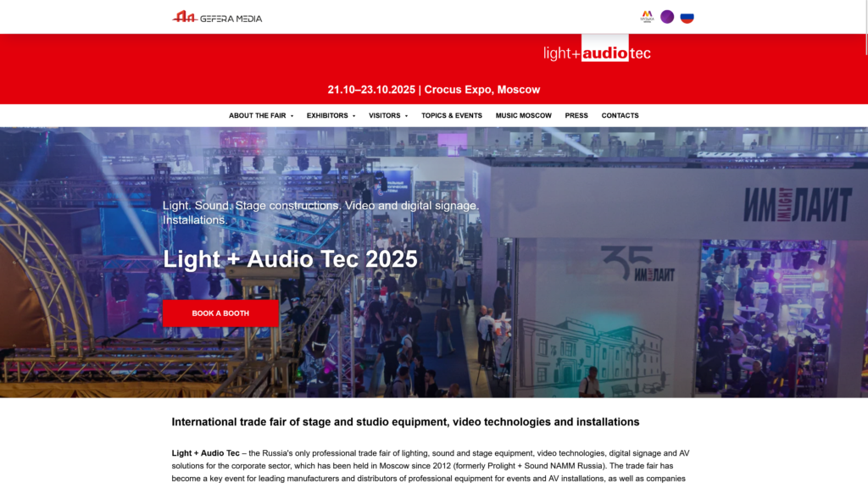This screenshot has height=488, width=868.
Task: Click the 'Light. Sound. Stage constructions' tagline
Action: click(x=321, y=213)
